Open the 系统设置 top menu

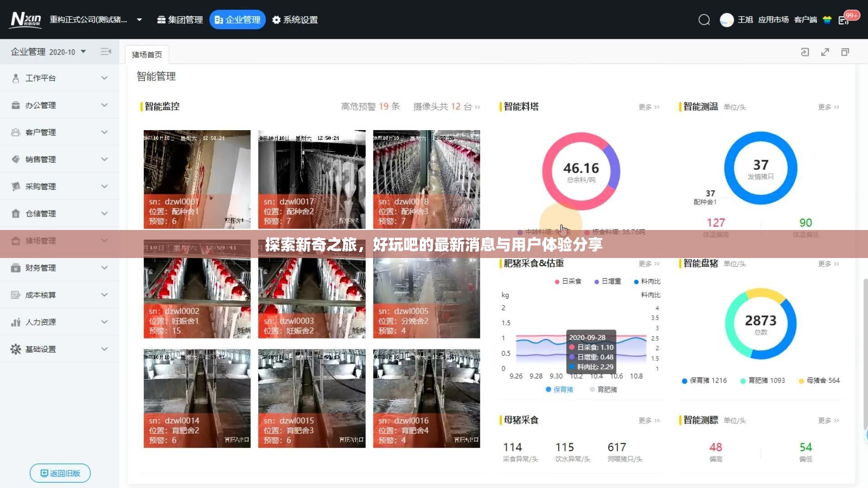tap(295, 20)
